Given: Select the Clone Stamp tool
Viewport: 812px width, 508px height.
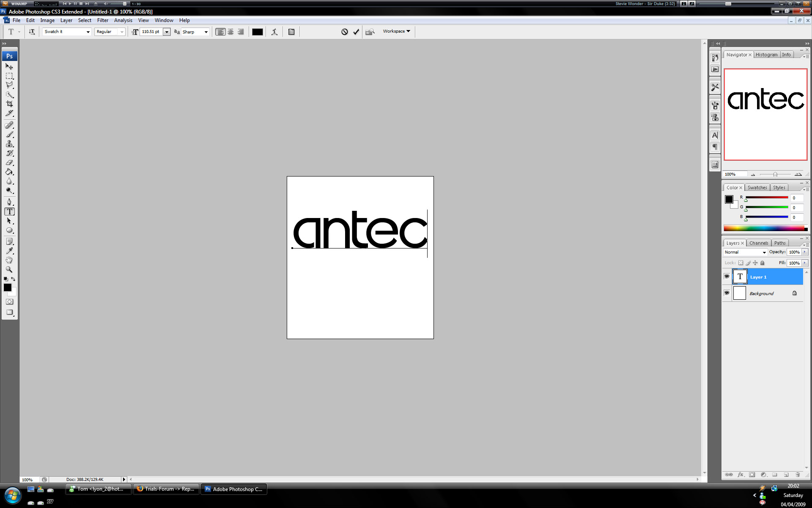Looking at the screenshot, I should click(x=9, y=144).
